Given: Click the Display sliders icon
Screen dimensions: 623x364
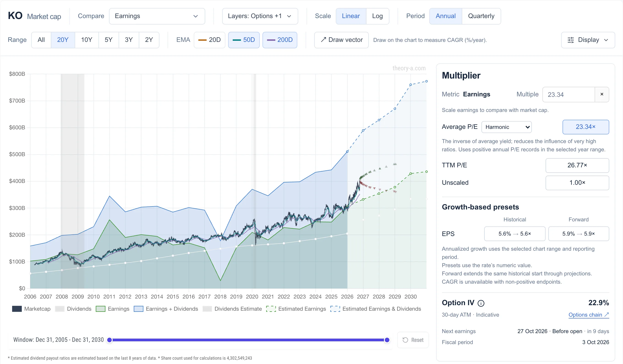Looking at the screenshot, I should pos(571,40).
